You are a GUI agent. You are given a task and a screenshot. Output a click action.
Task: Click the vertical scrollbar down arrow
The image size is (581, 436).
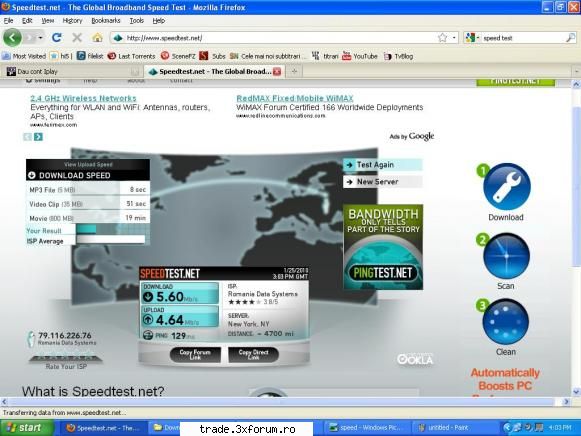[x=576, y=391]
